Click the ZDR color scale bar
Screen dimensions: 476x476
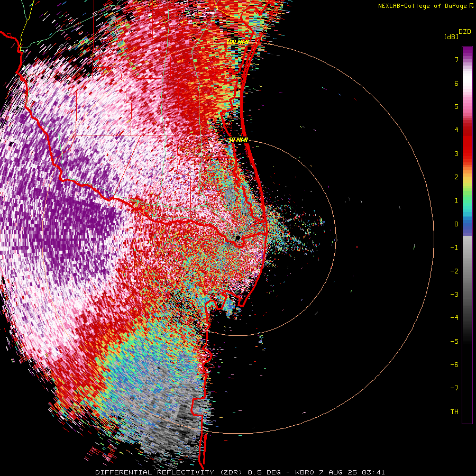click(x=467, y=235)
